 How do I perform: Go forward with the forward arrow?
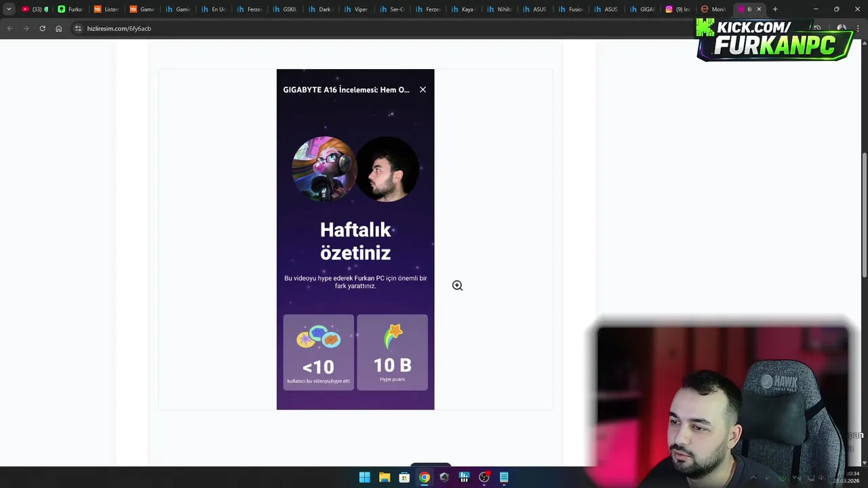click(x=26, y=28)
